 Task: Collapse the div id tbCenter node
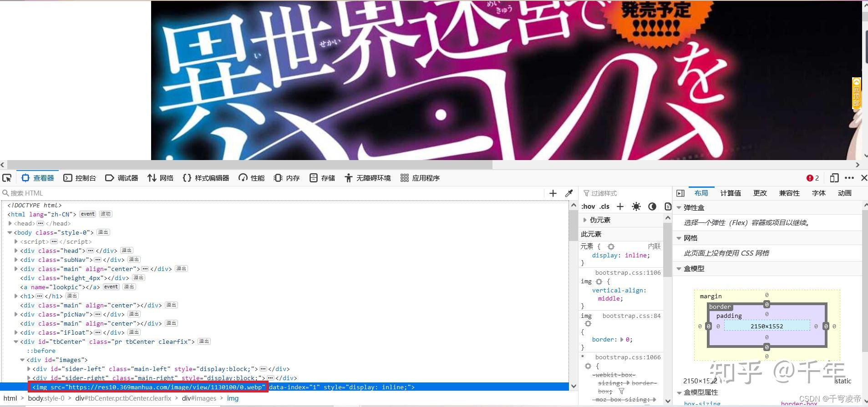click(16, 342)
